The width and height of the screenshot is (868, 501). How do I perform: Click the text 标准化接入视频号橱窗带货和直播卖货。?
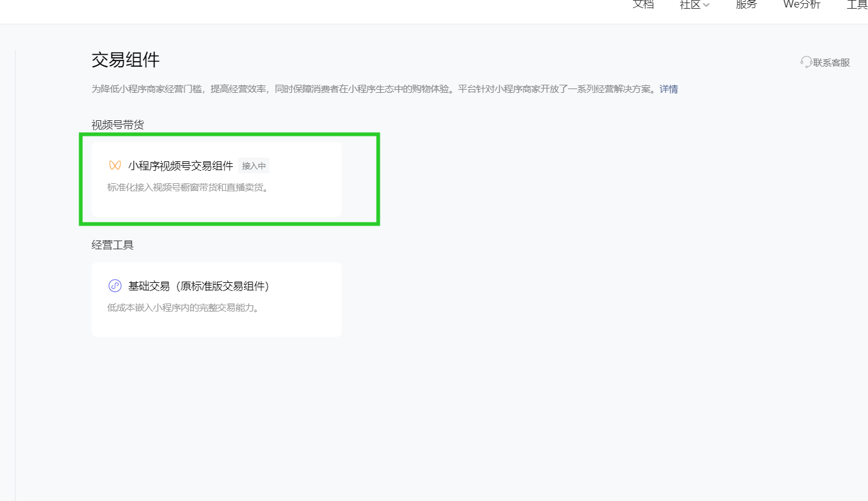[189, 187]
